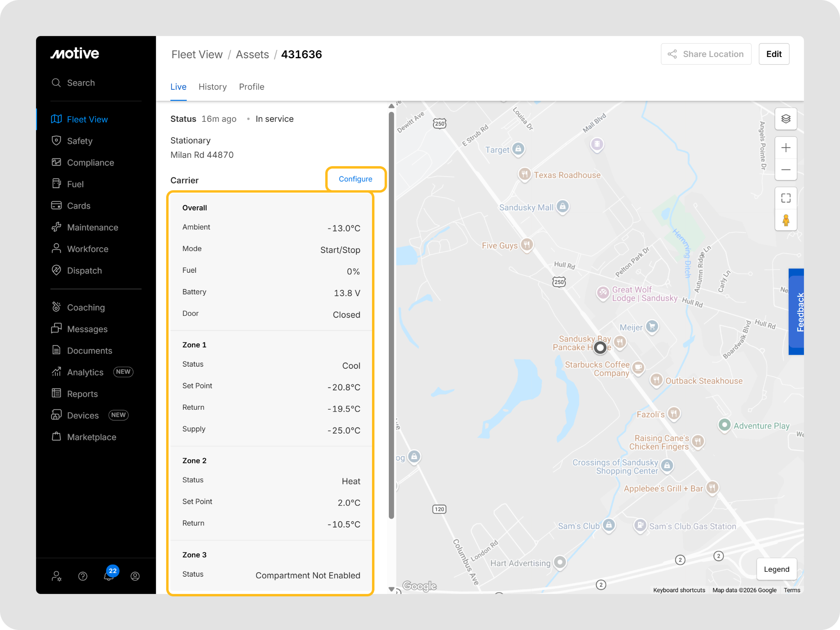
Task: Open the map Legend
Action: click(776, 569)
